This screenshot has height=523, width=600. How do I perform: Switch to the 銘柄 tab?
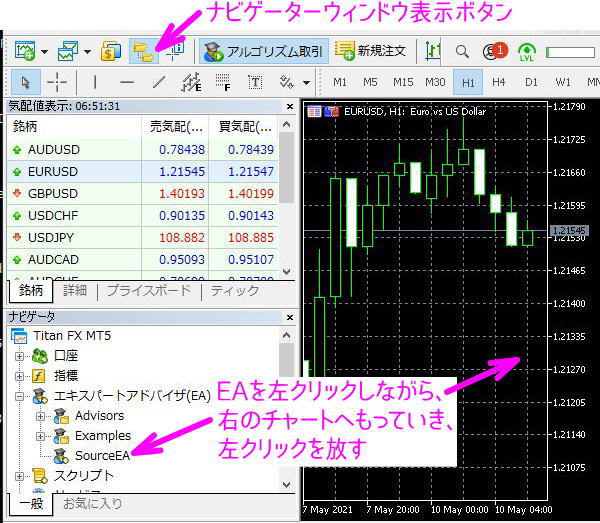pyautogui.click(x=31, y=291)
